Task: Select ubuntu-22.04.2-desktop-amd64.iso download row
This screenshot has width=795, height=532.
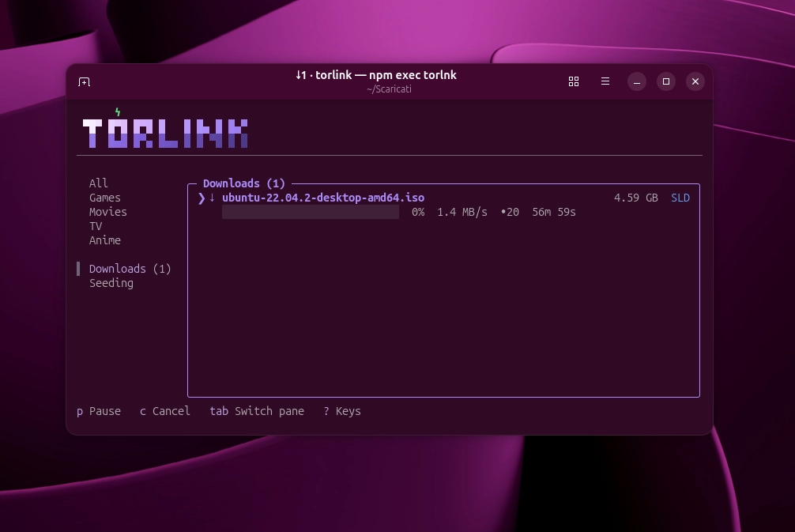Action: 443,205
